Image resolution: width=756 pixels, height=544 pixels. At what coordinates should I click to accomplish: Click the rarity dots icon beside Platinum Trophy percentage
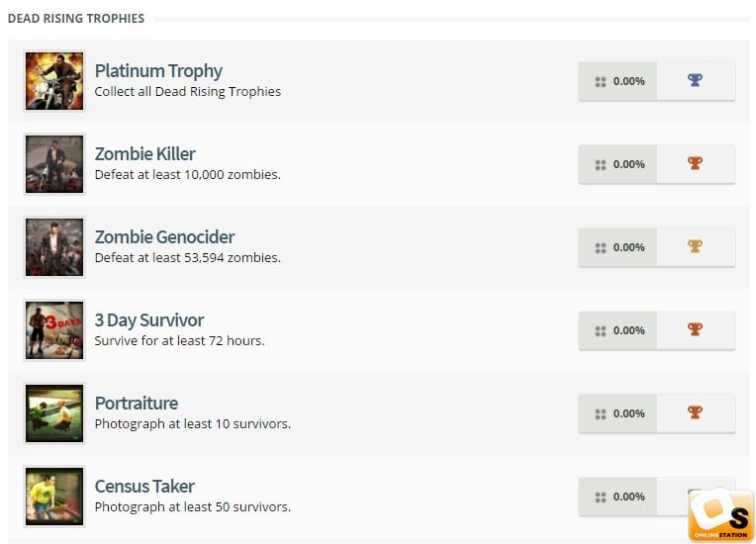[x=601, y=82]
